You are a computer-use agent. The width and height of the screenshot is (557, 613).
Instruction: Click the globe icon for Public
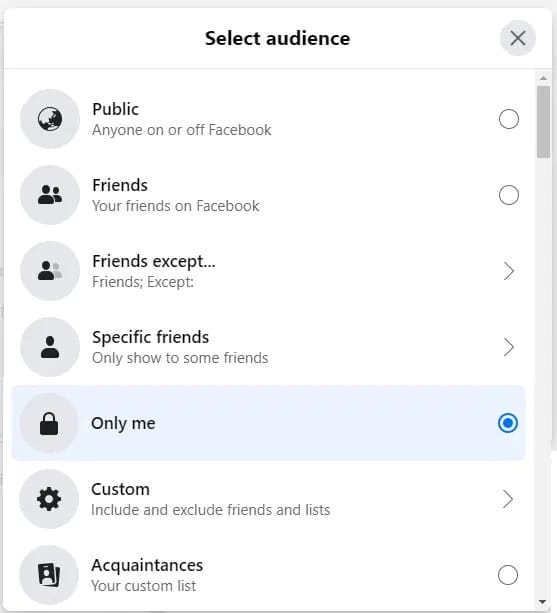[x=50, y=119]
